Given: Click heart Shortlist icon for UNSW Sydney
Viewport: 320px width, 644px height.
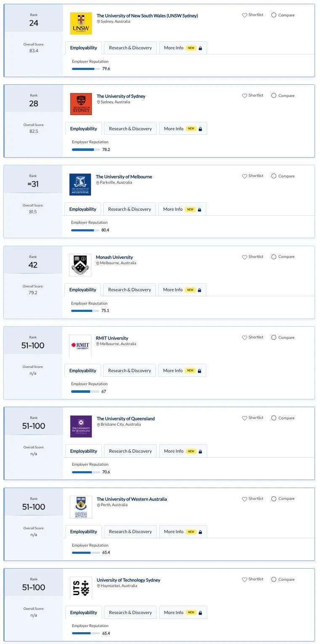Looking at the screenshot, I should click(244, 15).
